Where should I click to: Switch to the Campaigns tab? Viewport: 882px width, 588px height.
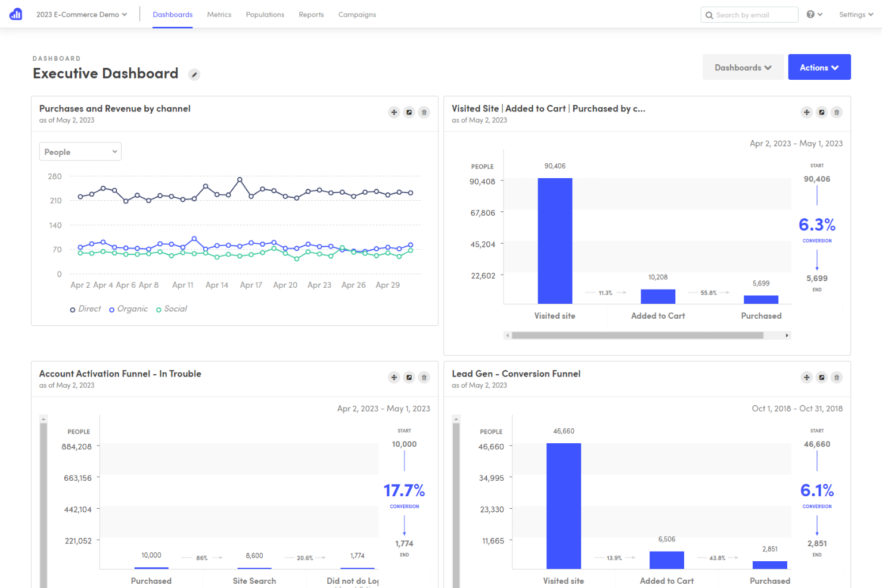(357, 14)
